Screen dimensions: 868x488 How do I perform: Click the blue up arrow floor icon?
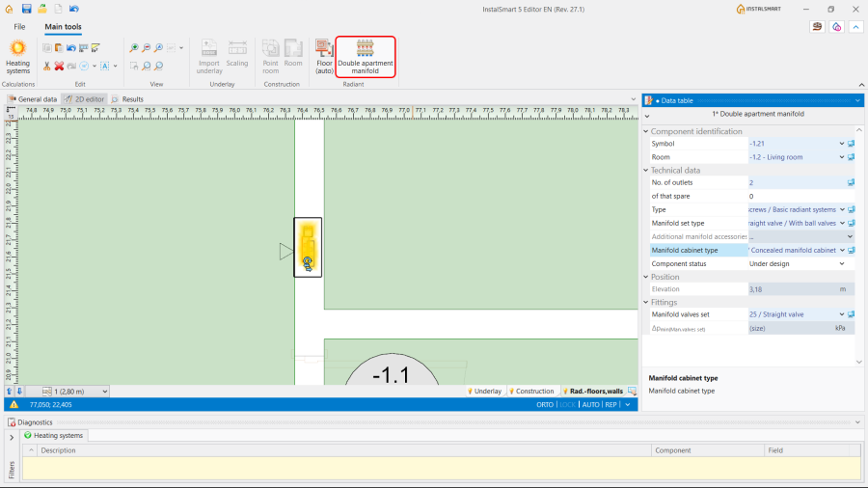[x=10, y=392]
